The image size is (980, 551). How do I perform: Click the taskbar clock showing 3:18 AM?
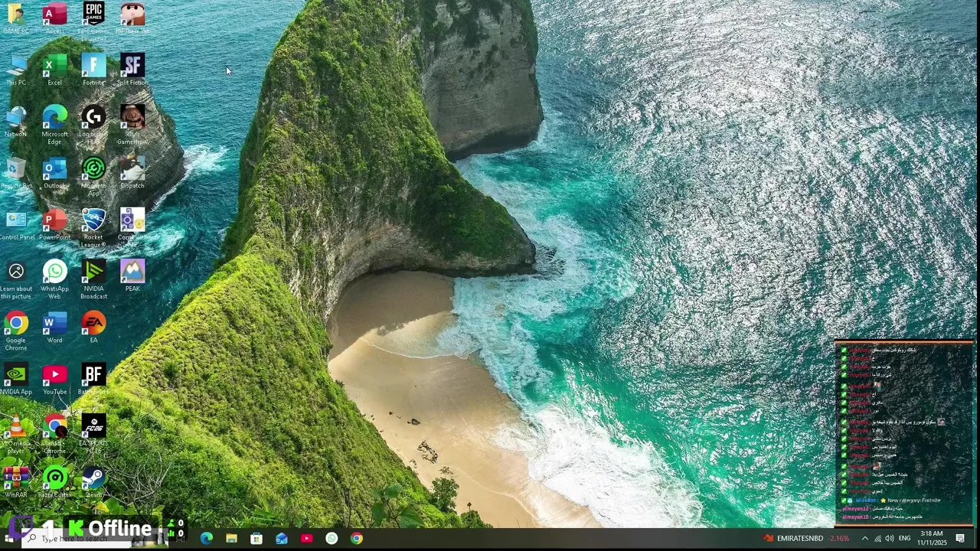(x=932, y=538)
